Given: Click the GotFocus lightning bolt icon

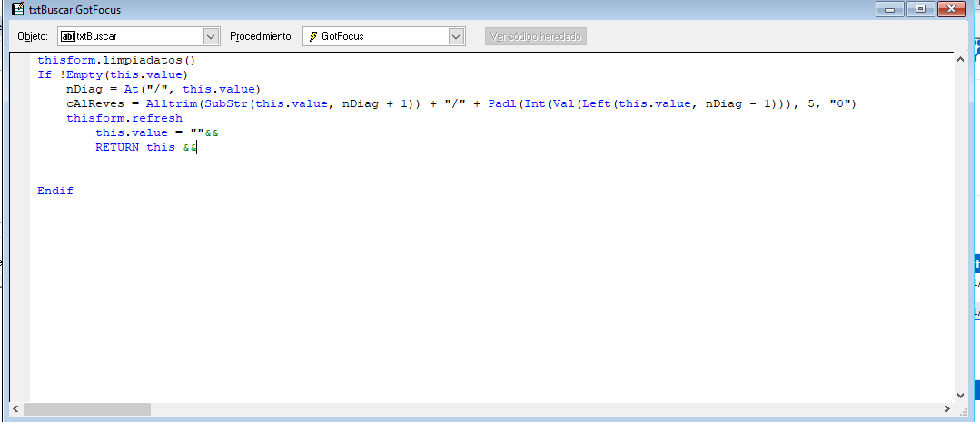Looking at the screenshot, I should (x=313, y=36).
